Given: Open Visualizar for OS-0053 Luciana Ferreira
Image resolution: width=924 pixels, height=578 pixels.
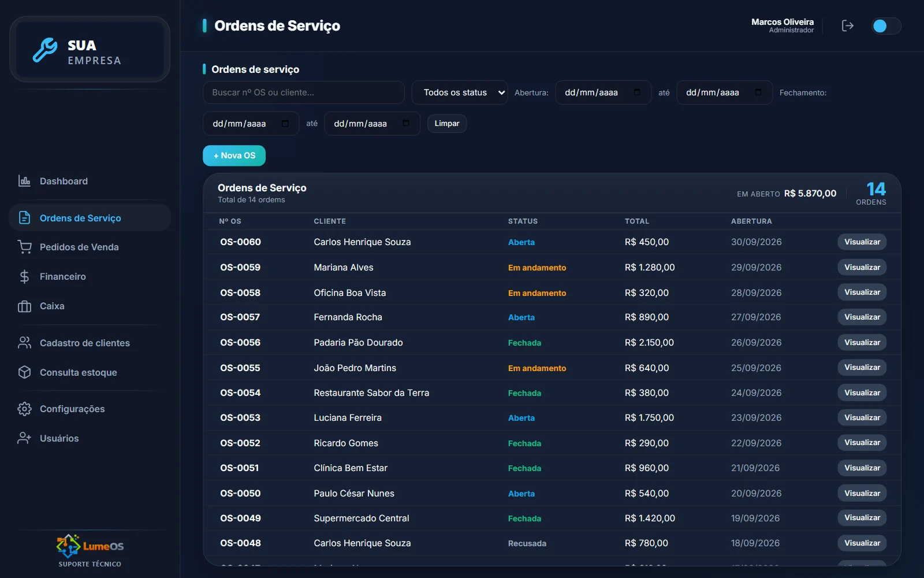Looking at the screenshot, I should 862,417.
